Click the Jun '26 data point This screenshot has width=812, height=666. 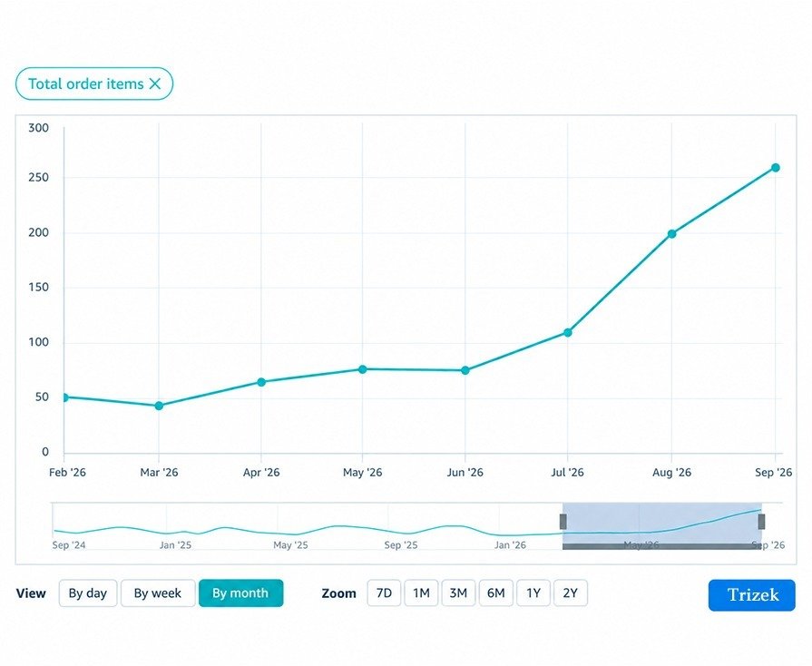(x=465, y=370)
